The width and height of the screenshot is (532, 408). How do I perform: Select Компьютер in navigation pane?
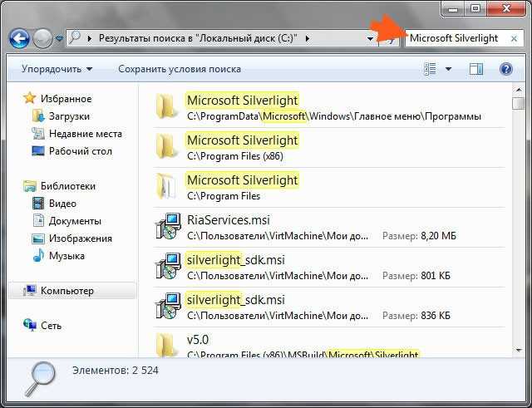67,291
